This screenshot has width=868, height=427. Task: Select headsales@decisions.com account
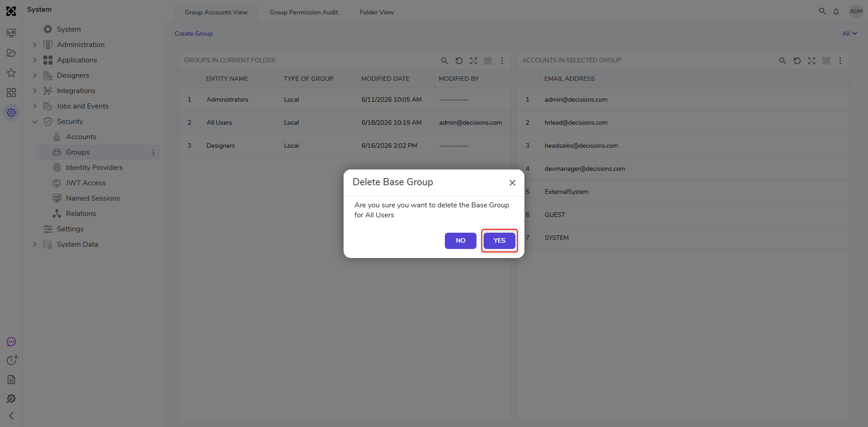click(683, 145)
